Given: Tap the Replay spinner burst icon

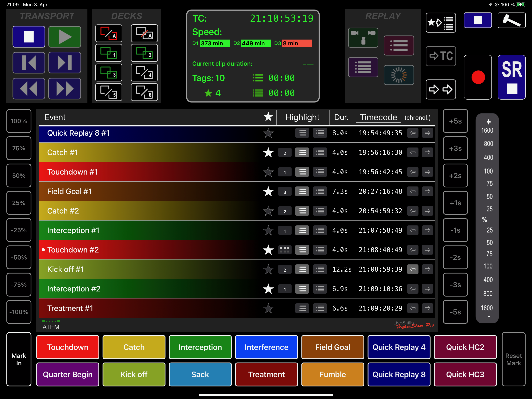Looking at the screenshot, I should click(x=399, y=75).
